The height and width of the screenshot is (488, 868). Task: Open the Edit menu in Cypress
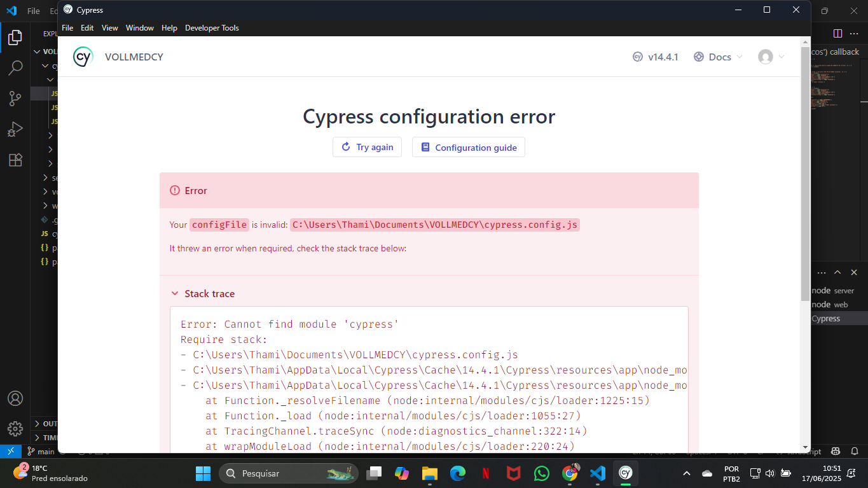[x=87, y=27]
